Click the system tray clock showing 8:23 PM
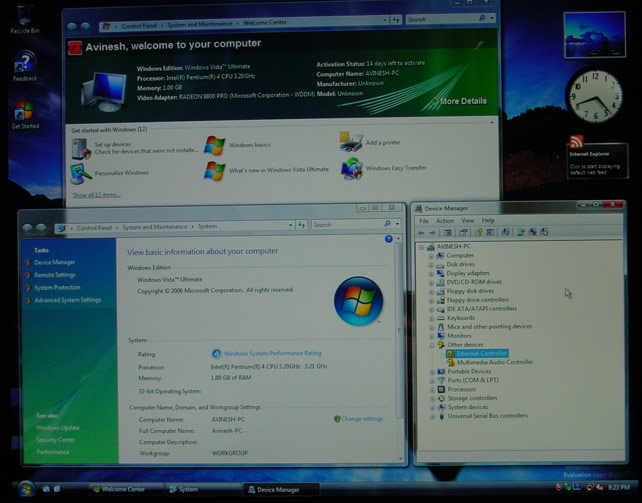The width and height of the screenshot is (642, 503). click(618, 487)
